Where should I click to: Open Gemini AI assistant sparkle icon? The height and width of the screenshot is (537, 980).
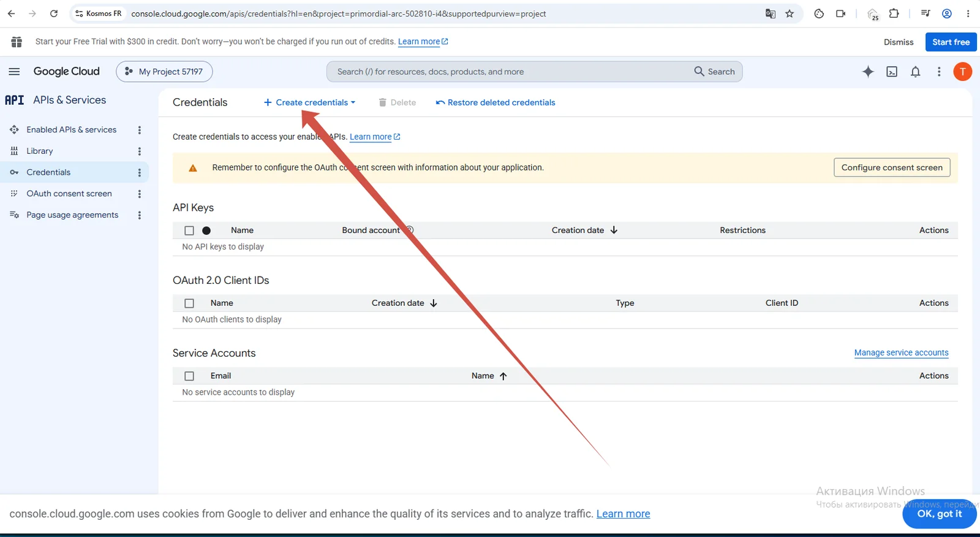[868, 72]
